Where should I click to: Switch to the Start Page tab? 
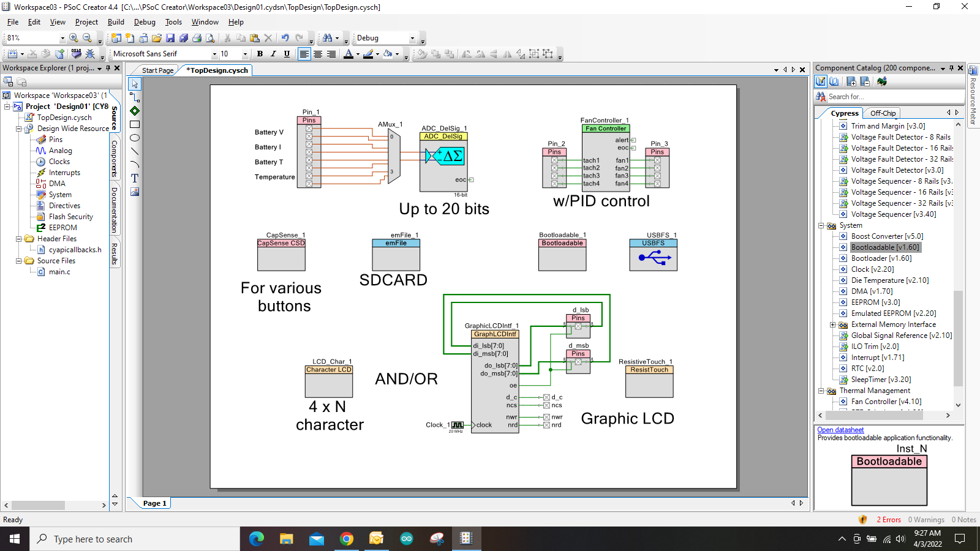157,70
